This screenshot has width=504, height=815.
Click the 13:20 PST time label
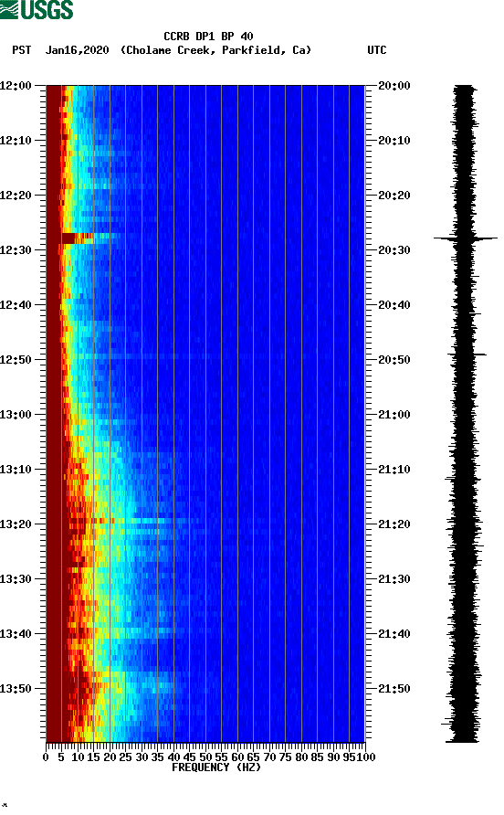(x=16, y=524)
